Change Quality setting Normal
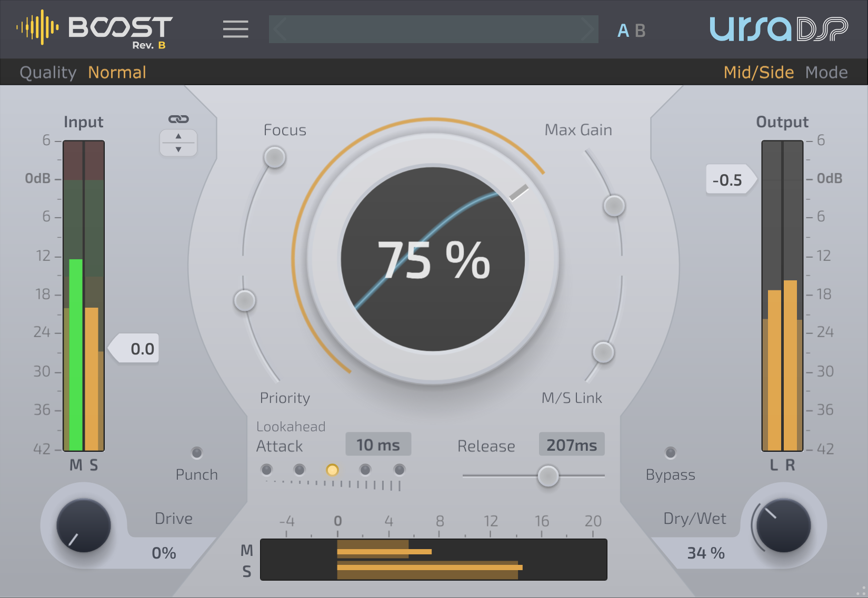This screenshot has width=868, height=598. tap(117, 72)
